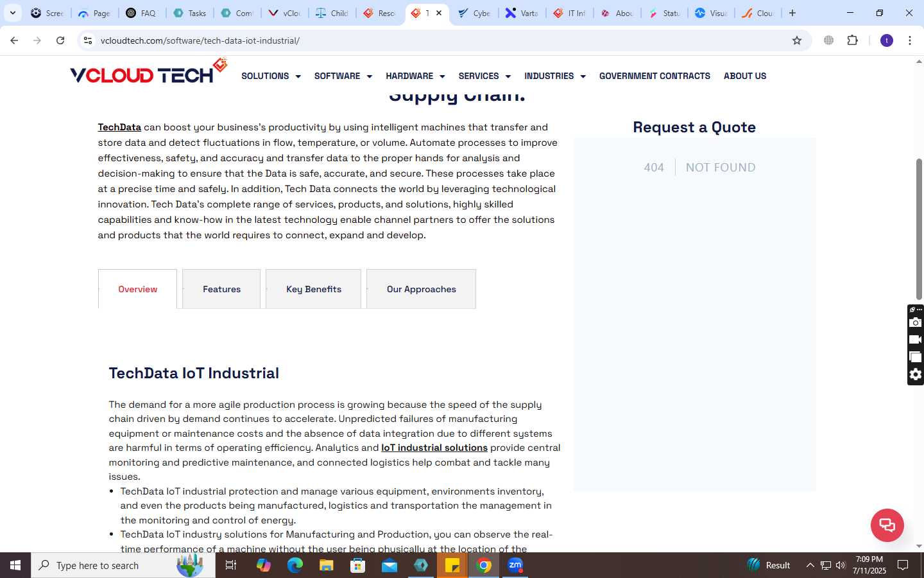Screen dimensions: 924x578
Task: Show hidden system tray icons
Action: point(810,565)
